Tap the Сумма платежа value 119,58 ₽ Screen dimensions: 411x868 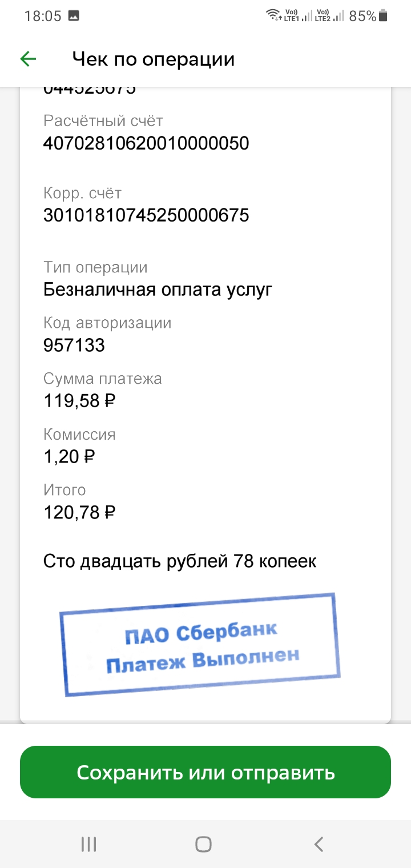(79, 401)
